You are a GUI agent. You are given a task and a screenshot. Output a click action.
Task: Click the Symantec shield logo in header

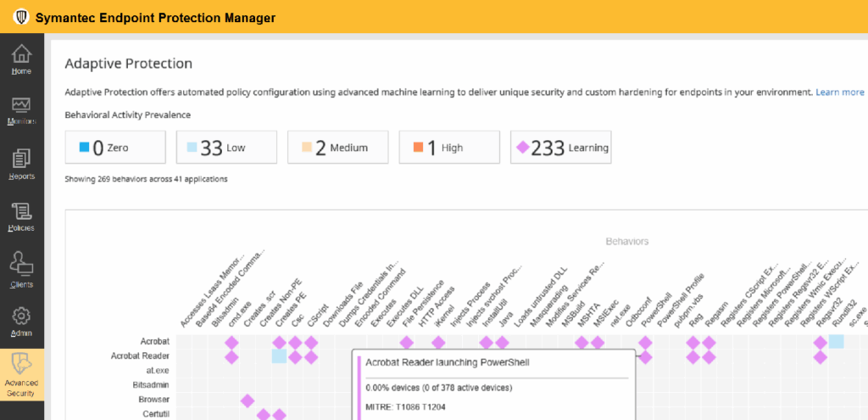click(21, 17)
